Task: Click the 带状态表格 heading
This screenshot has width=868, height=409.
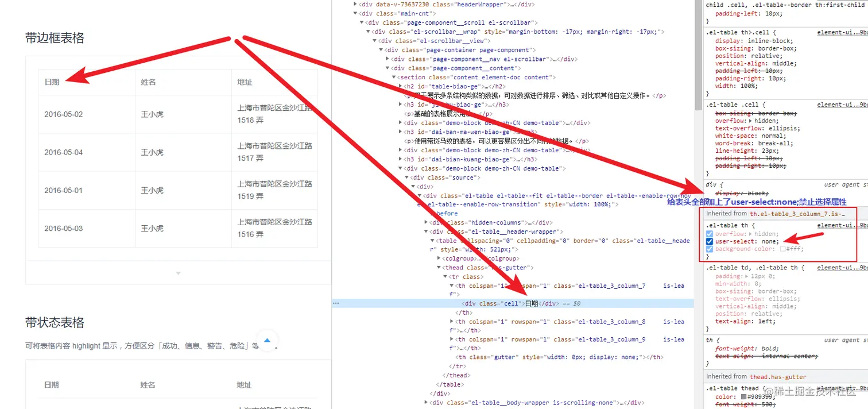Action: (55, 322)
